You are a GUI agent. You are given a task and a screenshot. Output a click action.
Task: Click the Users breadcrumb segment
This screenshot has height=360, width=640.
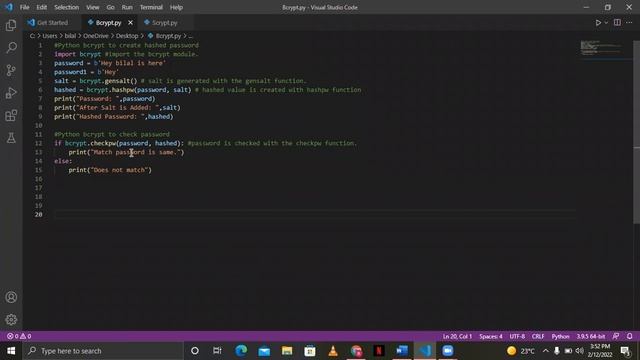tap(50, 36)
